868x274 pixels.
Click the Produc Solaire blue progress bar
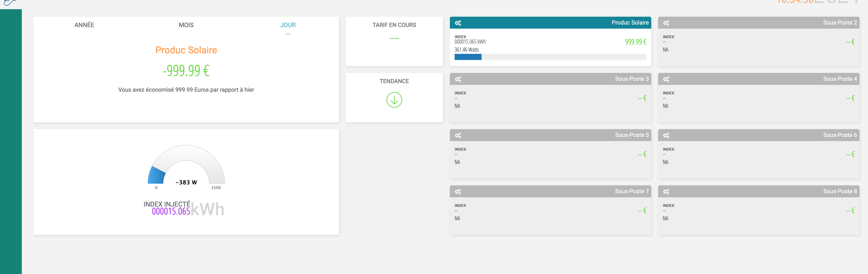pyautogui.click(x=468, y=57)
